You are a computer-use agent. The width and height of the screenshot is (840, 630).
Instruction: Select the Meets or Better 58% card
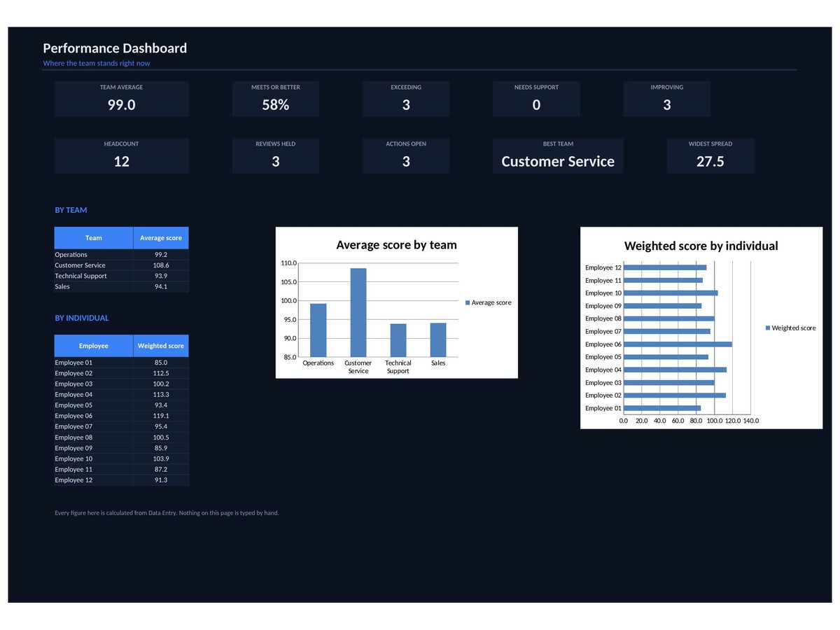coord(276,99)
